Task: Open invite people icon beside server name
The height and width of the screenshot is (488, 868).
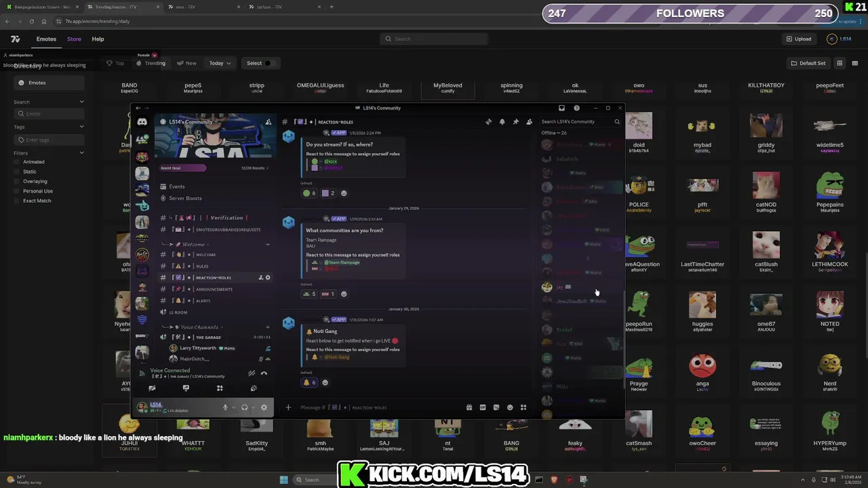Action: (x=269, y=122)
